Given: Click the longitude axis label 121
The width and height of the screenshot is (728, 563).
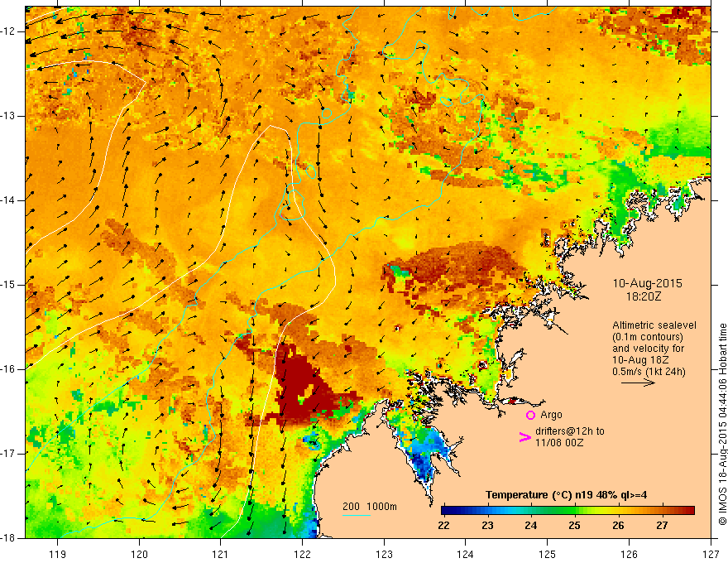Looking at the screenshot, I should coord(221,554).
